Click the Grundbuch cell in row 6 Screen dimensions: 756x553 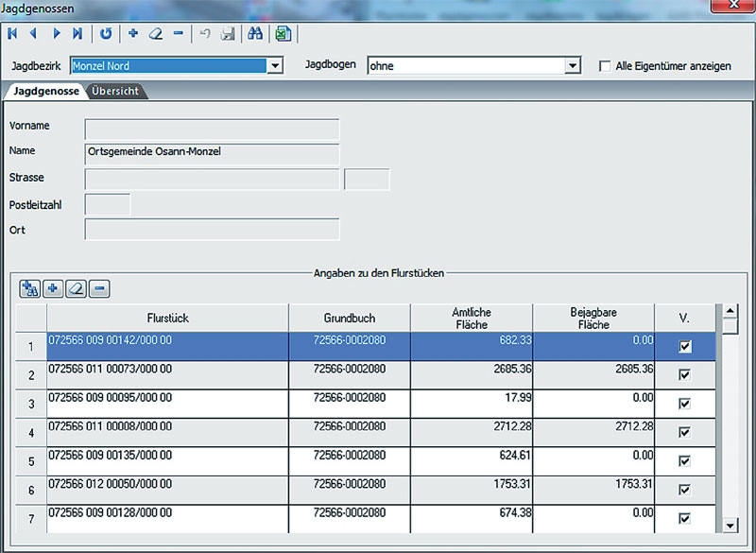tap(350, 491)
